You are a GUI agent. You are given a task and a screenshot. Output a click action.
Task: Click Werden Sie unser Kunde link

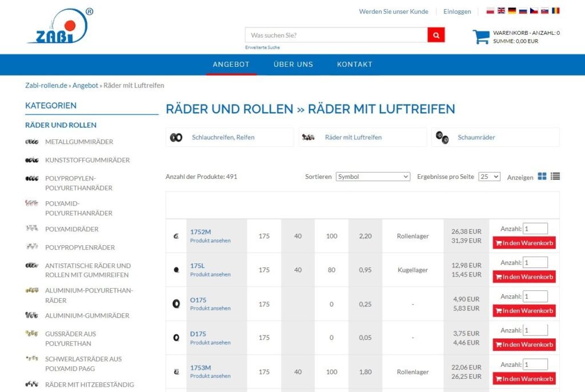394,11
